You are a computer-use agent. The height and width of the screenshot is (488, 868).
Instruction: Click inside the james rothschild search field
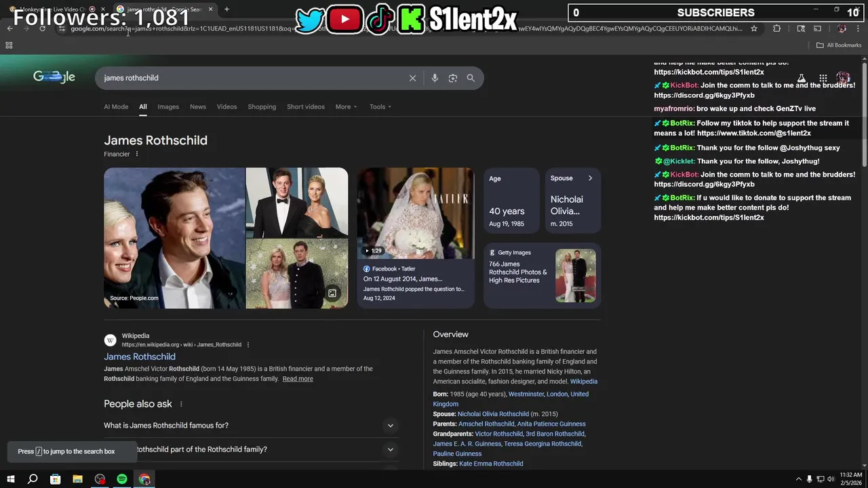251,78
